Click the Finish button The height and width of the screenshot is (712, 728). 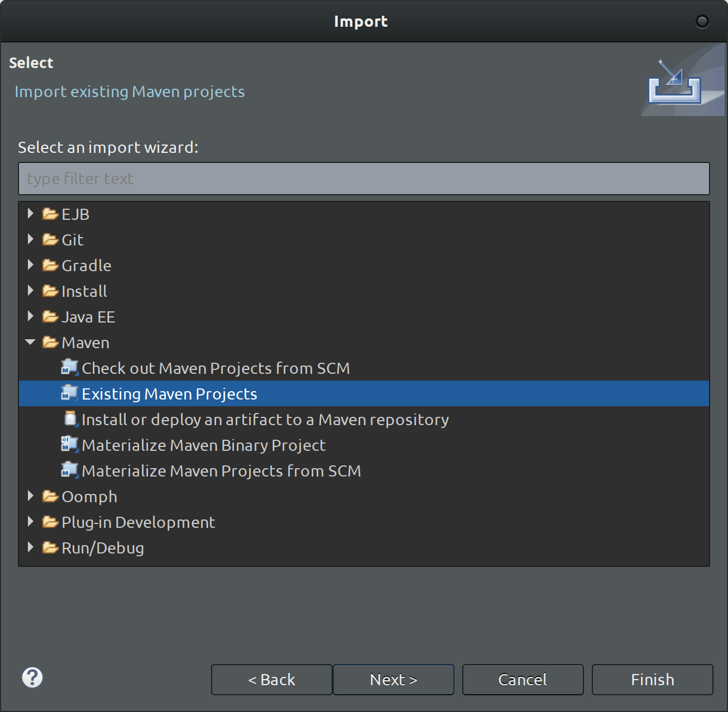click(x=652, y=680)
